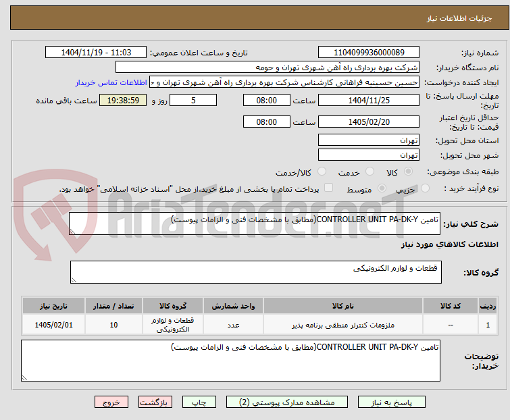510x420 pixels.
Task: Click the گروه کالا text area
Action: [x=255, y=272]
